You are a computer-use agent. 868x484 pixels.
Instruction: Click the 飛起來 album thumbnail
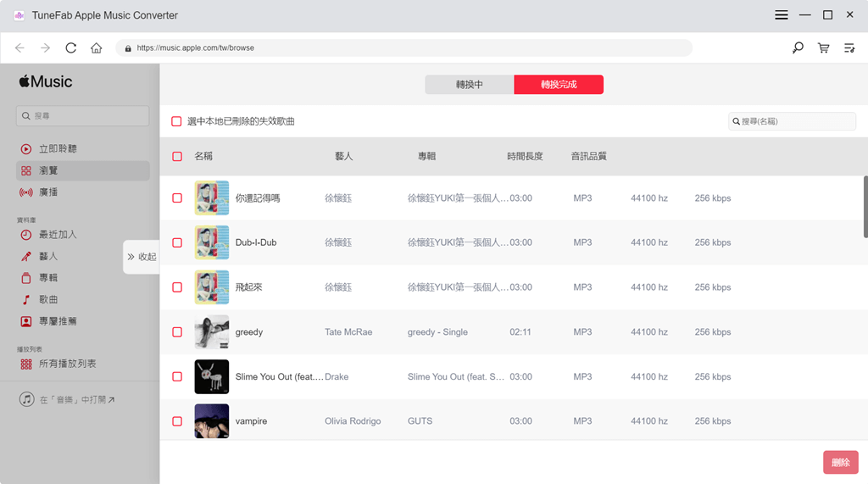[211, 287]
